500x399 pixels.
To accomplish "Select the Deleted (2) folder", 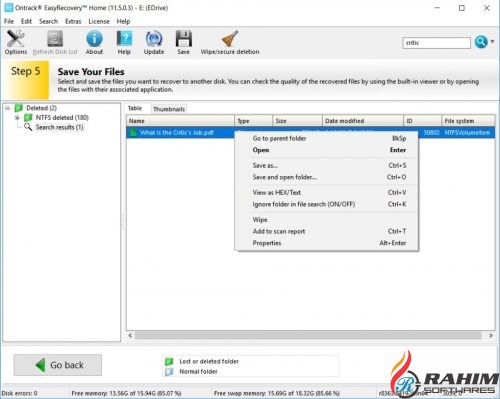I will tap(41, 108).
